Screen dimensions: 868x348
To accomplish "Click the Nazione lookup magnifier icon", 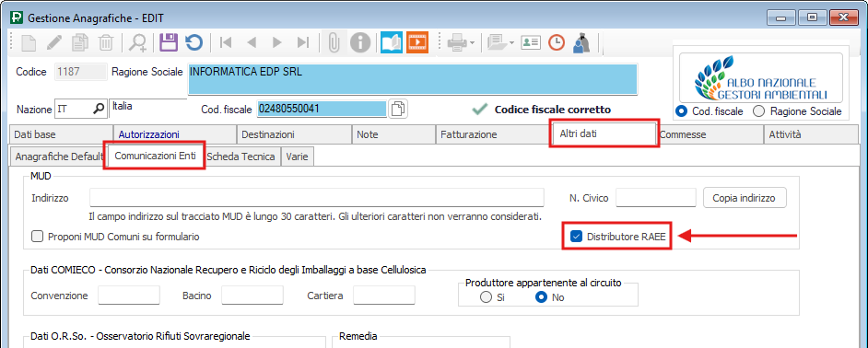I will 99,109.
